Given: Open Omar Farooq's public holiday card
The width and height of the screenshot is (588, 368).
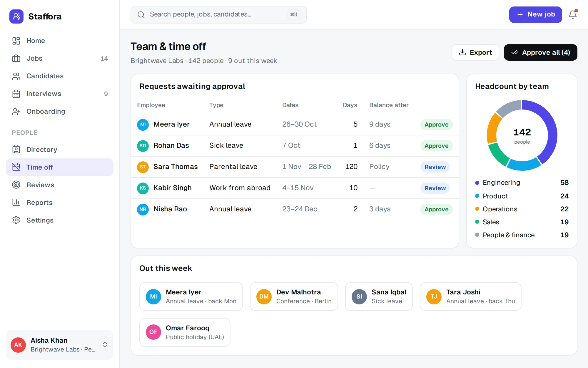Looking at the screenshot, I should click(185, 332).
